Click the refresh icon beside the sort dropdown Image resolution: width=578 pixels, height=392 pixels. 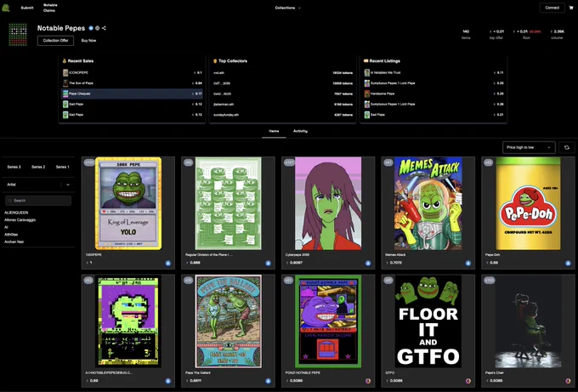(567, 147)
